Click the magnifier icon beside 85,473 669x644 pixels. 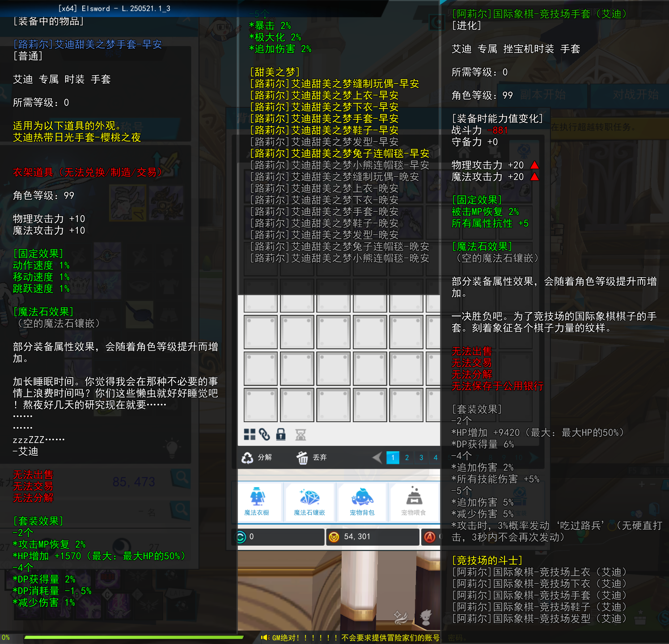coord(181,478)
